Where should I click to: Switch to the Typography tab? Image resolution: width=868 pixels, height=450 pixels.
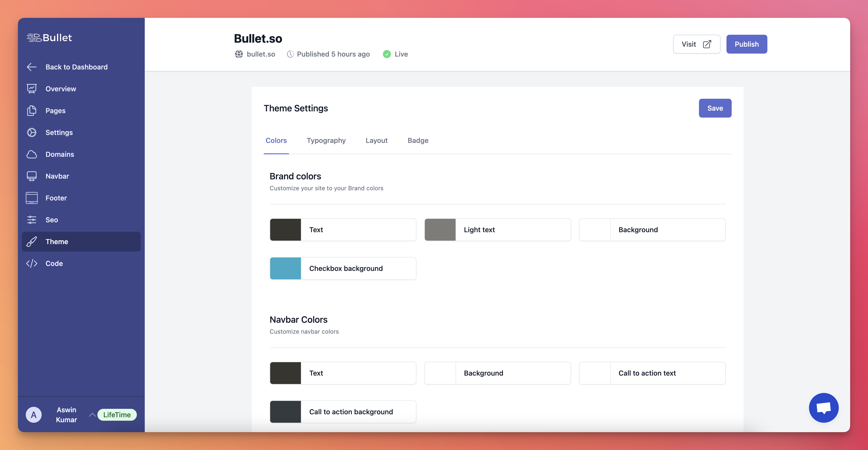(x=326, y=140)
